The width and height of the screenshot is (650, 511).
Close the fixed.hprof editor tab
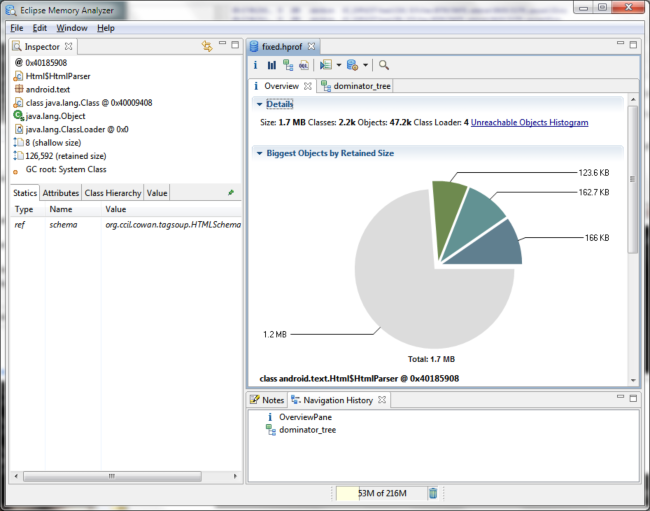(311, 46)
